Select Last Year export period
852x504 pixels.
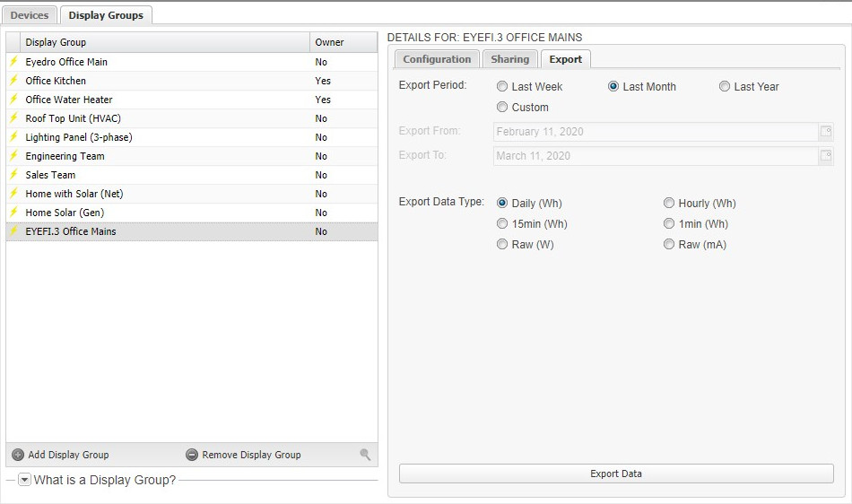point(725,86)
